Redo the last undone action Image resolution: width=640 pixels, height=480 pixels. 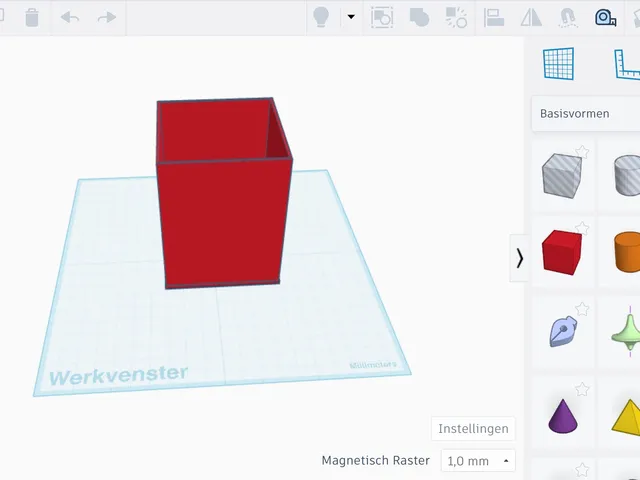107,18
